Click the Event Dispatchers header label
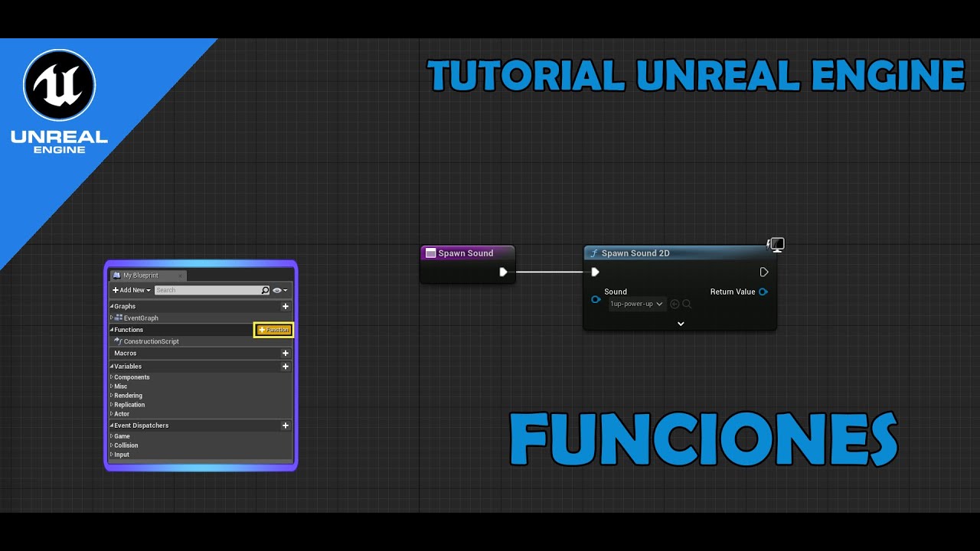The image size is (980, 551). [142, 425]
